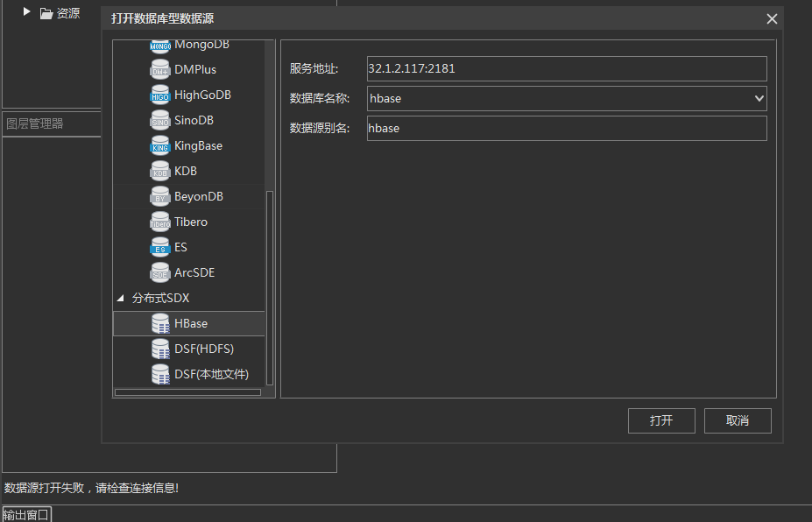Choose HighGoDB in the database list

click(x=202, y=95)
